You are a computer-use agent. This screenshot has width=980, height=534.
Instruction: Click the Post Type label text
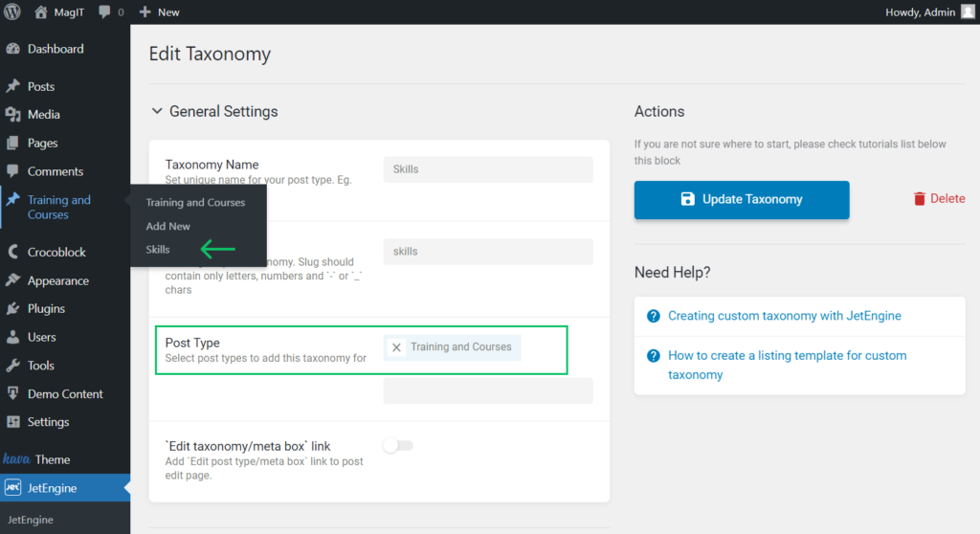192,343
